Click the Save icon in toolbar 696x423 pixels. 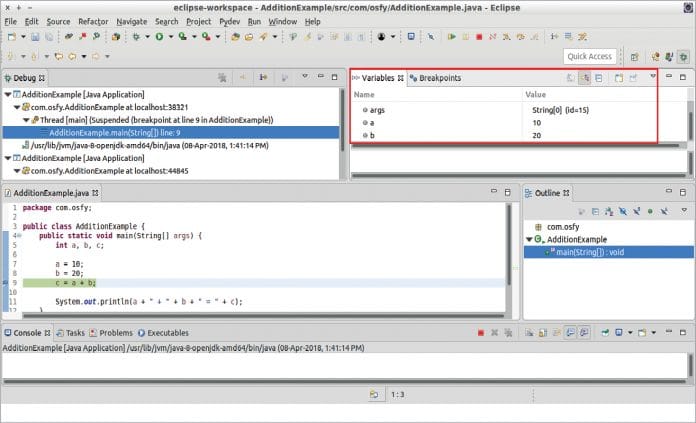[x=36, y=37]
